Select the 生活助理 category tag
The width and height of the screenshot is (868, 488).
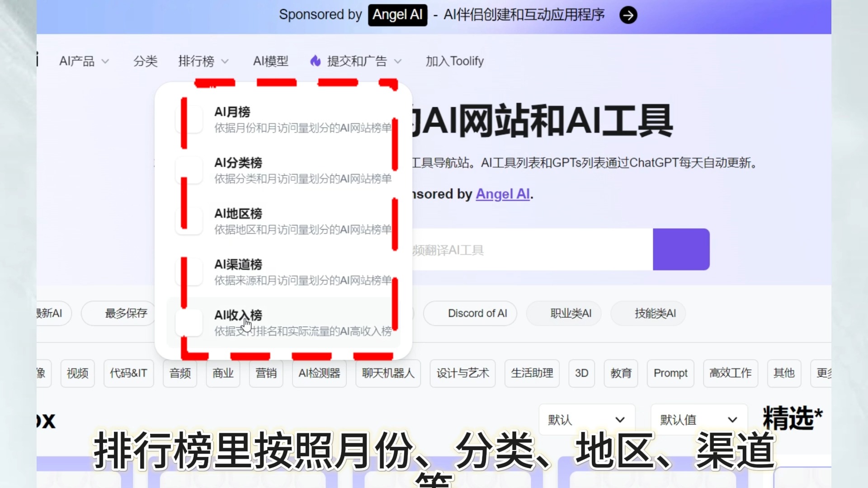tap(532, 373)
